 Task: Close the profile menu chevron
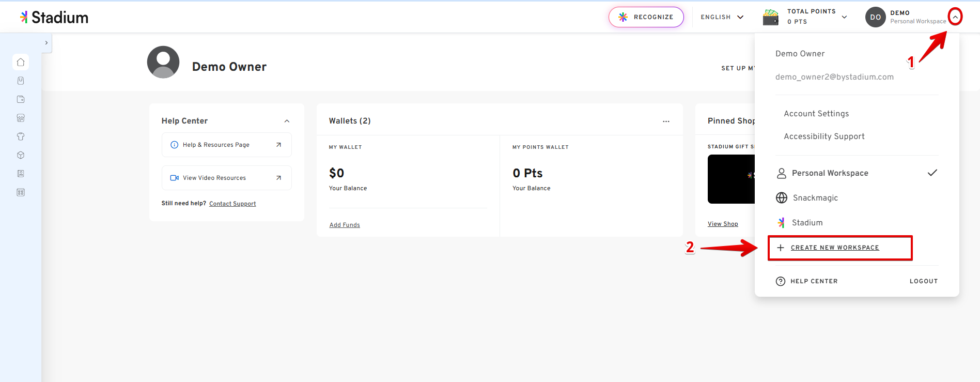[x=955, y=17]
